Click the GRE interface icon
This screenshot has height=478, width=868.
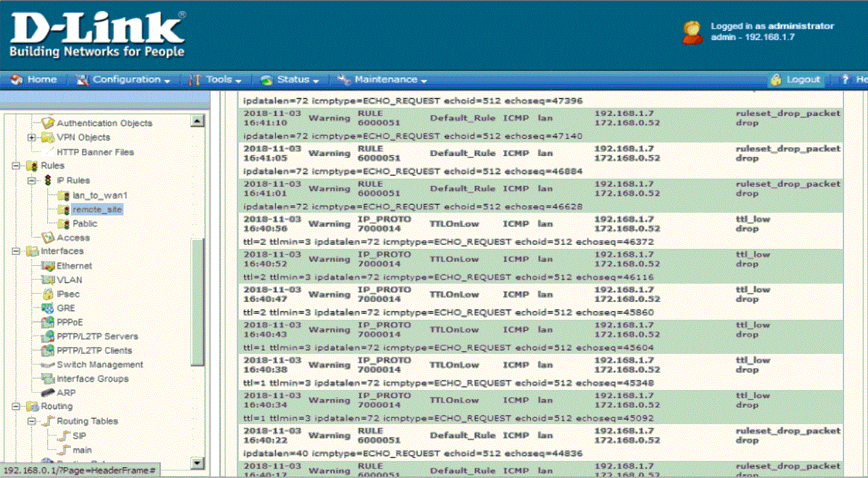tap(47, 308)
